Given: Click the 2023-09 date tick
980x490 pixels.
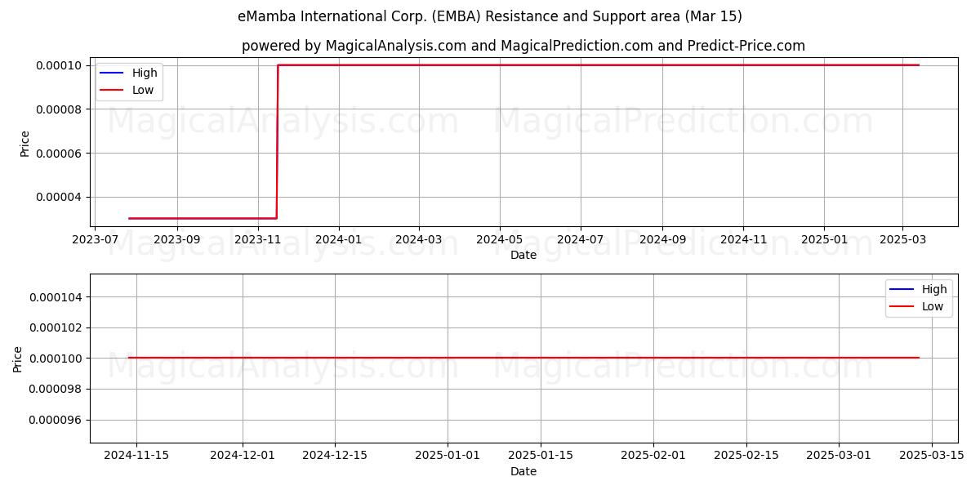Looking at the screenshot, I should click(x=177, y=239).
